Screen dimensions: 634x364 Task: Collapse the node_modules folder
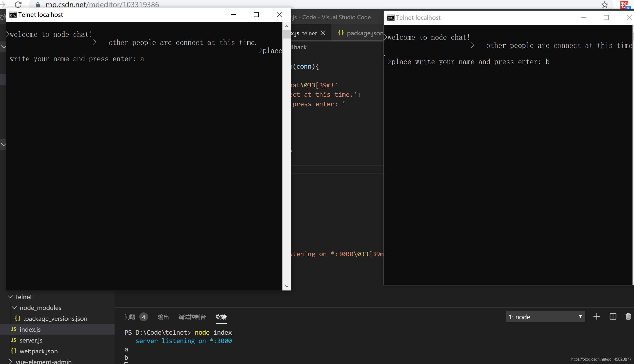click(14, 307)
